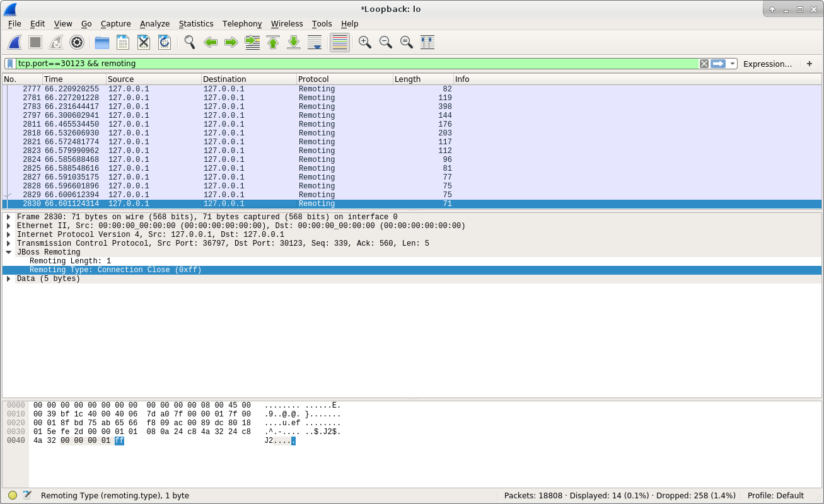Go to next packet green arrow

231,43
